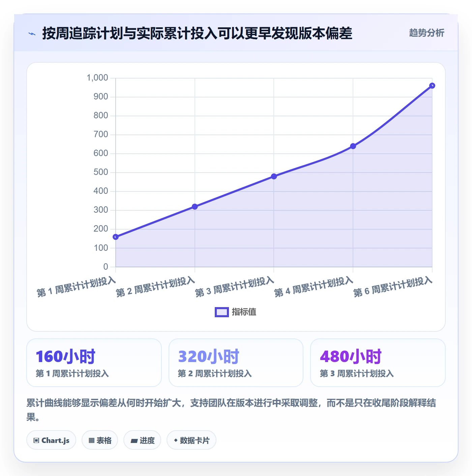This screenshot has height=476, width=472.
Task: Select the week 2 data point on the line
Action: (x=195, y=207)
